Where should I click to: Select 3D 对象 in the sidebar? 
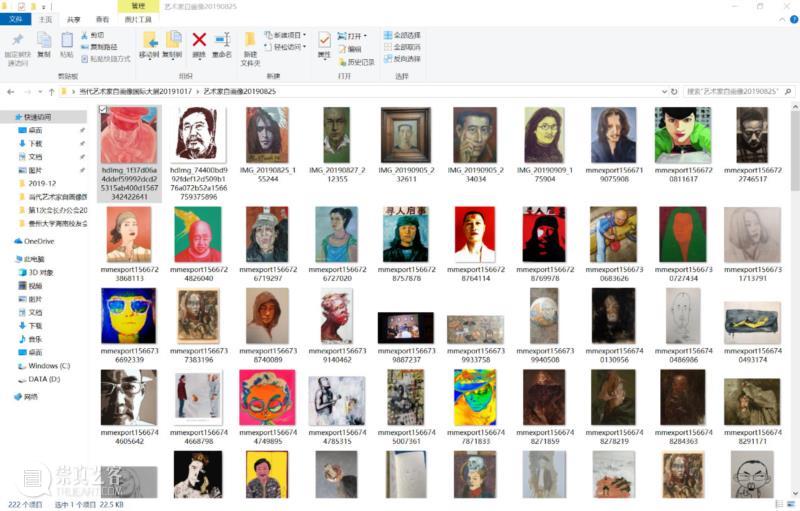pos(36,272)
